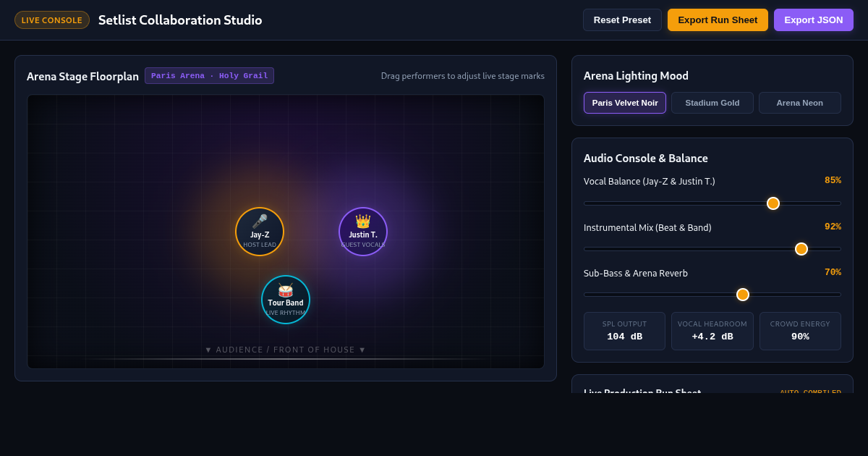The width and height of the screenshot is (868, 456).
Task: Click the SPL Output 104 dB readout
Action: pyautogui.click(x=624, y=332)
